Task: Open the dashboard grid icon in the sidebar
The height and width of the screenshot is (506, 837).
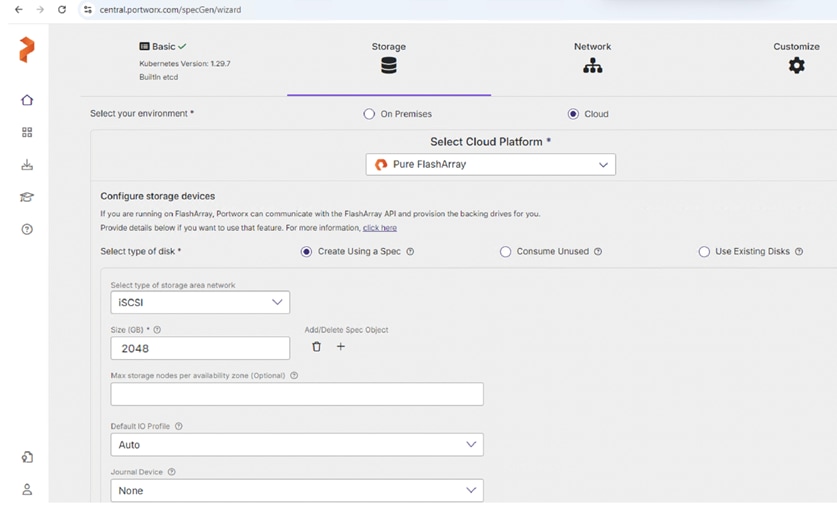Action: 27,132
